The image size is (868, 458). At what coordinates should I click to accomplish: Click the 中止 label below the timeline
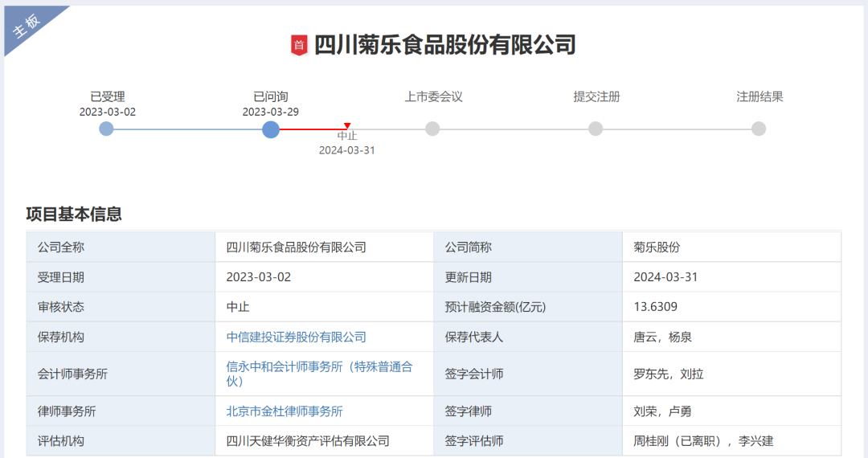[347, 136]
